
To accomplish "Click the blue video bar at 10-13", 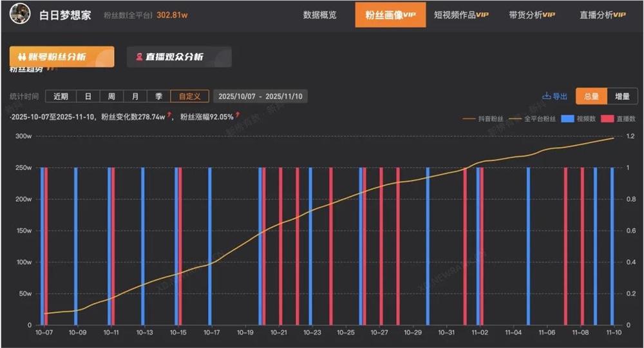I will [143, 246].
